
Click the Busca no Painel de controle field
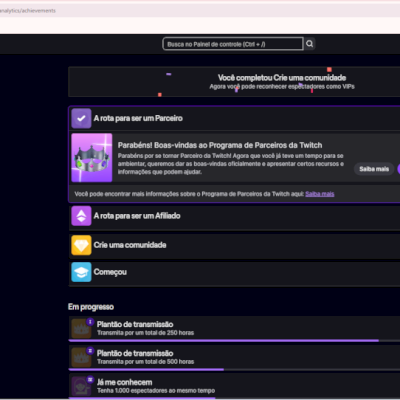coord(233,44)
